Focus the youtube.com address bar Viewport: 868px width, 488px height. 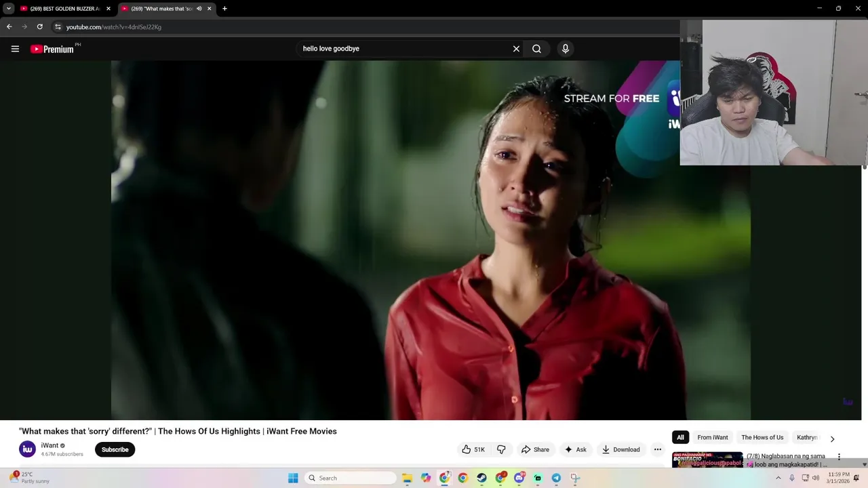coord(366,27)
